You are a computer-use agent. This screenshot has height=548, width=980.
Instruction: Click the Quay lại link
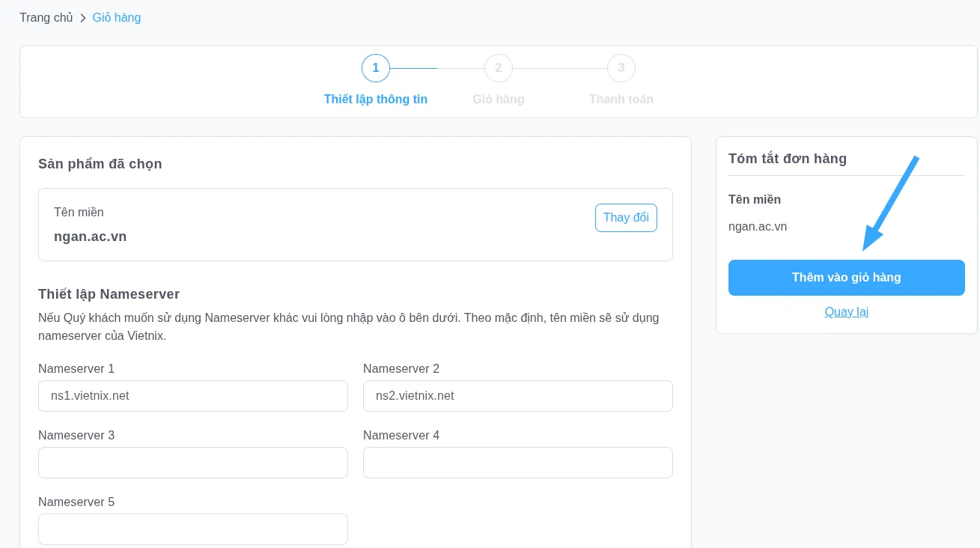click(846, 311)
